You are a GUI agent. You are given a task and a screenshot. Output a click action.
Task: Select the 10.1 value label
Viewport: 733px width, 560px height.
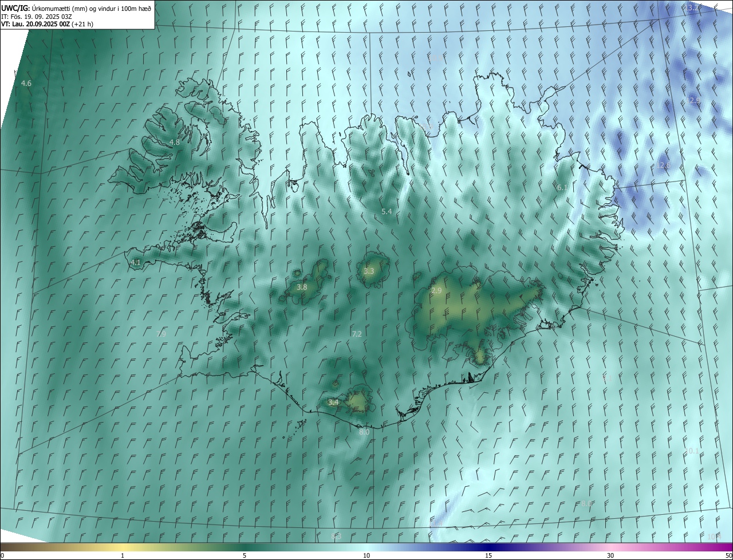[692, 451]
